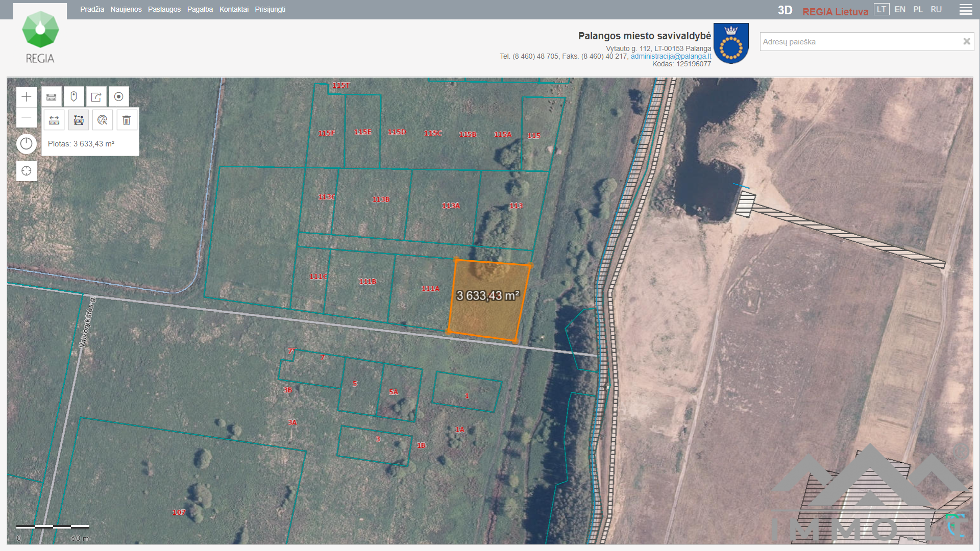Switch language to EN
The width and height of the screenshot is (980, 551).
900,10
